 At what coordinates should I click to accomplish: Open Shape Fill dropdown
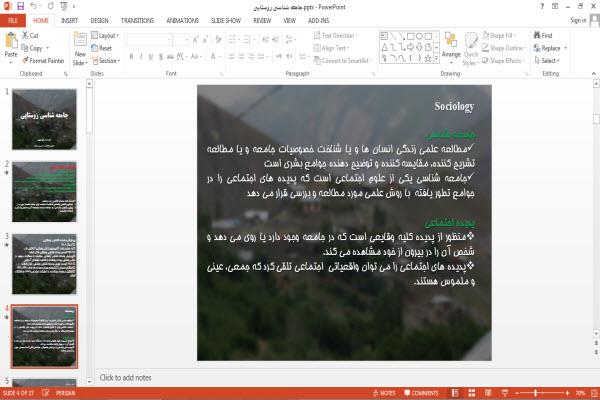coord(498,35)
